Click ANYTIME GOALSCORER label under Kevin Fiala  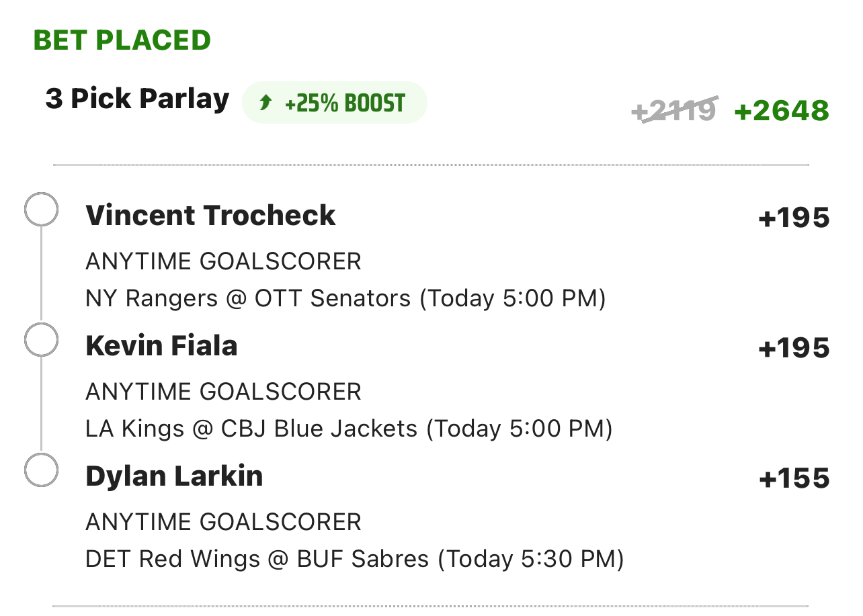[223, 391]
